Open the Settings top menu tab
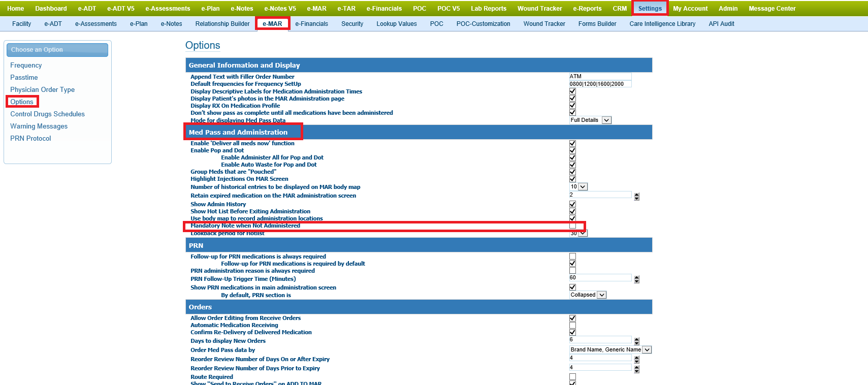 [x=650, y=9]
